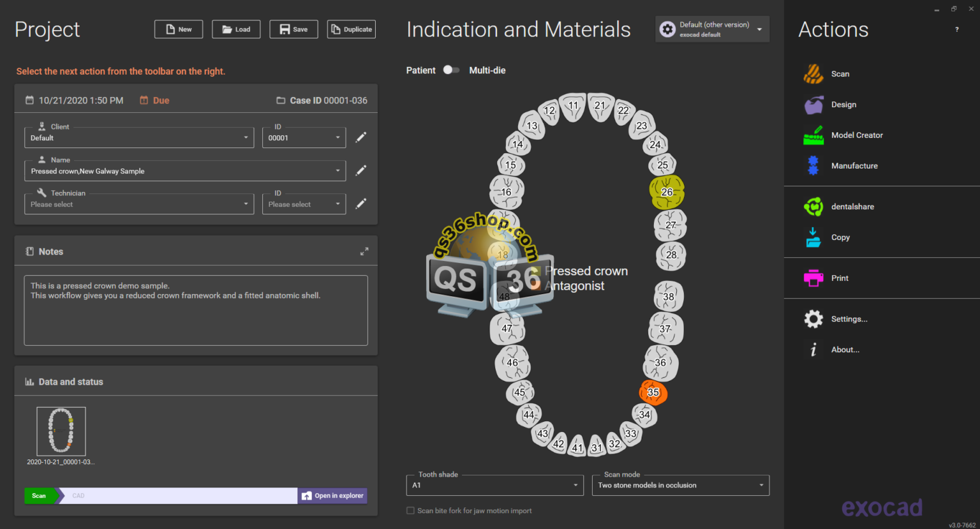Select tooth 26 on the dental chart
Image resolution: width=980 pixels, height=529 pixels.
click(666, 191)
